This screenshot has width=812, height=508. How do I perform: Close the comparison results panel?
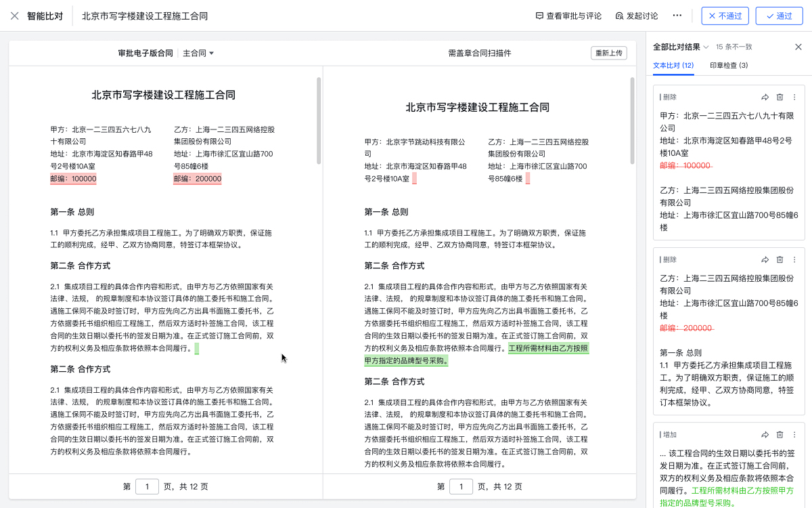(x=798, y=47)
